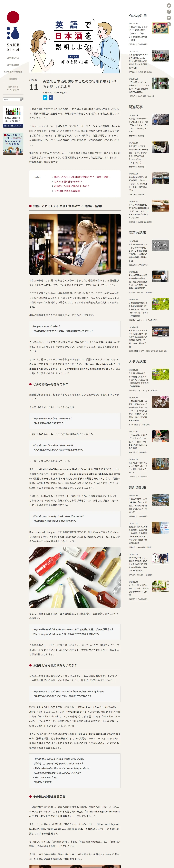Open the trending article about きょうかい酵母

point(138,252)
